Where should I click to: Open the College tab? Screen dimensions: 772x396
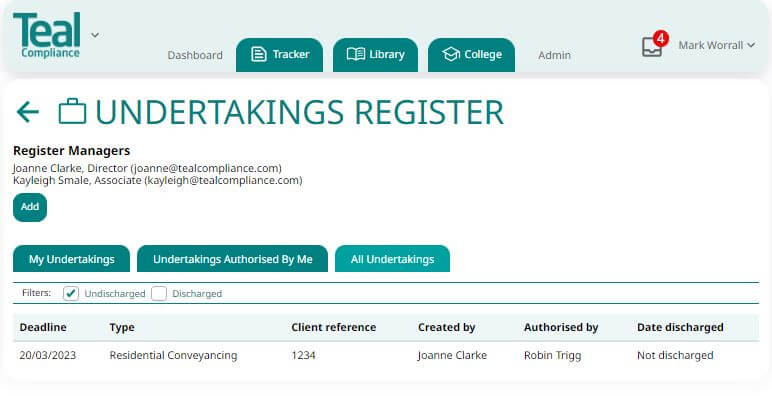pos(472,55)
